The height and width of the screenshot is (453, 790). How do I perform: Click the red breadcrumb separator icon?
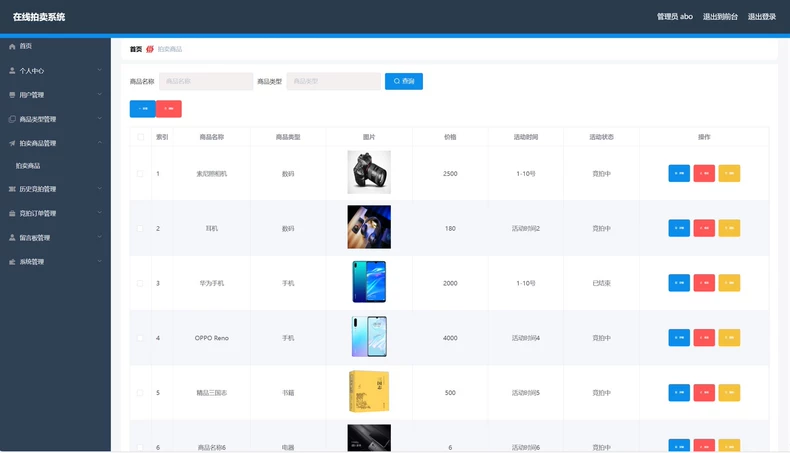click(x=150, y=49)
